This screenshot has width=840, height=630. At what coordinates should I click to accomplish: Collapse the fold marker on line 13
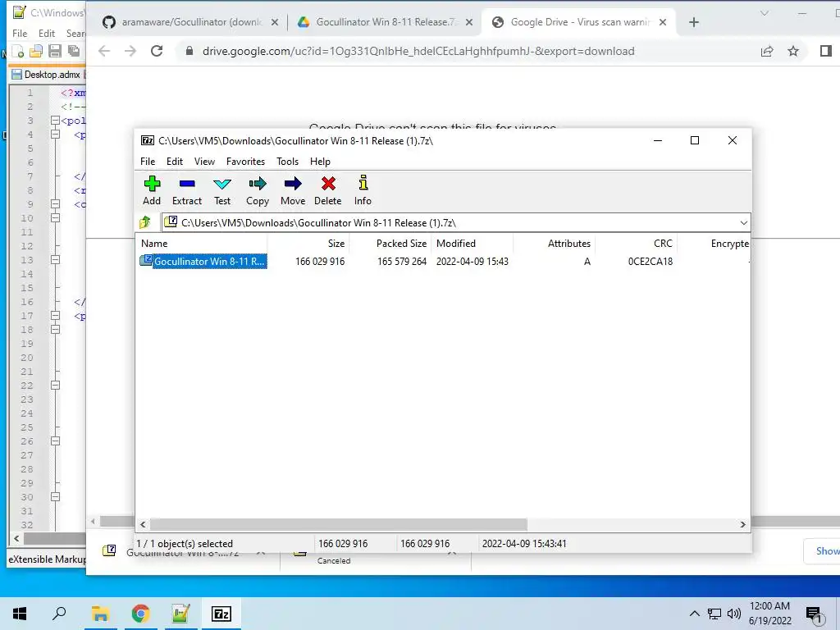(x=55, y=260)
